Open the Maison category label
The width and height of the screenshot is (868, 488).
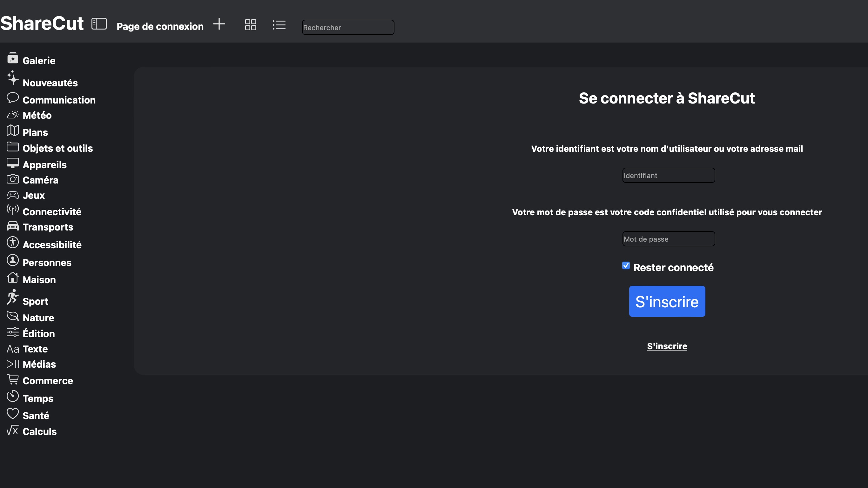point(39,280)
